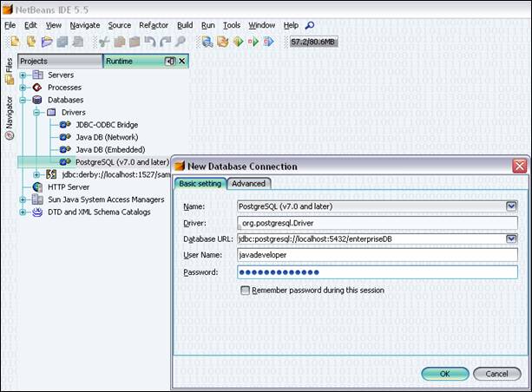
Task: Open the Tools menu
Action: (232, 25)
